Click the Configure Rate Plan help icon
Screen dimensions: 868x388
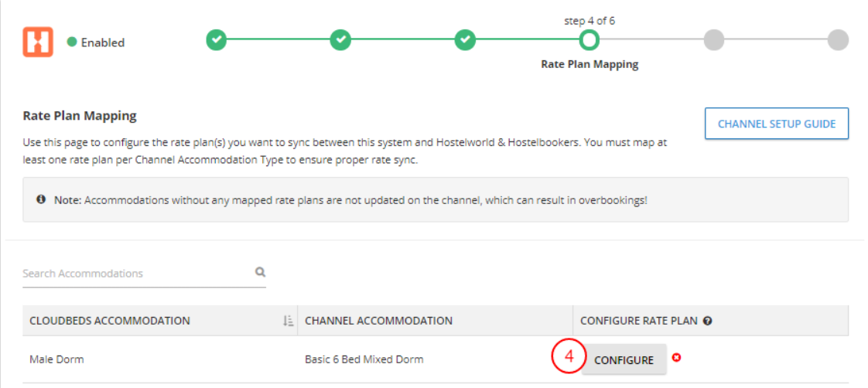(x=707, y=321)
